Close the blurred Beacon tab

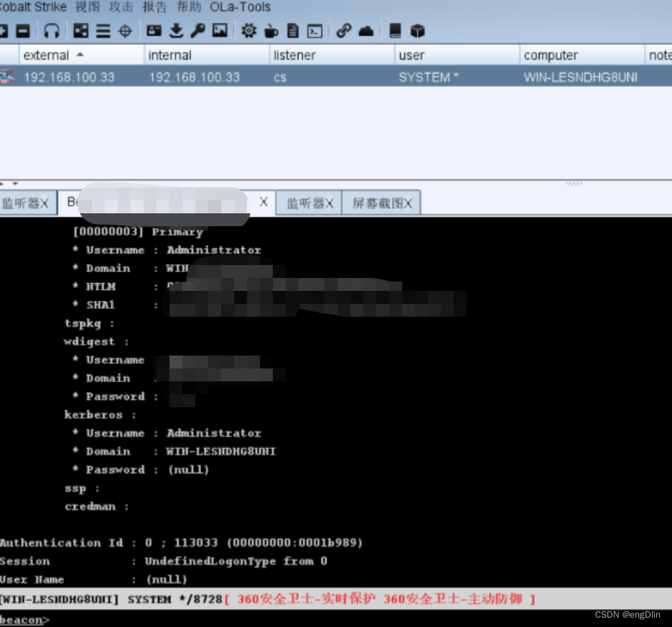click(x=263, y=202)
